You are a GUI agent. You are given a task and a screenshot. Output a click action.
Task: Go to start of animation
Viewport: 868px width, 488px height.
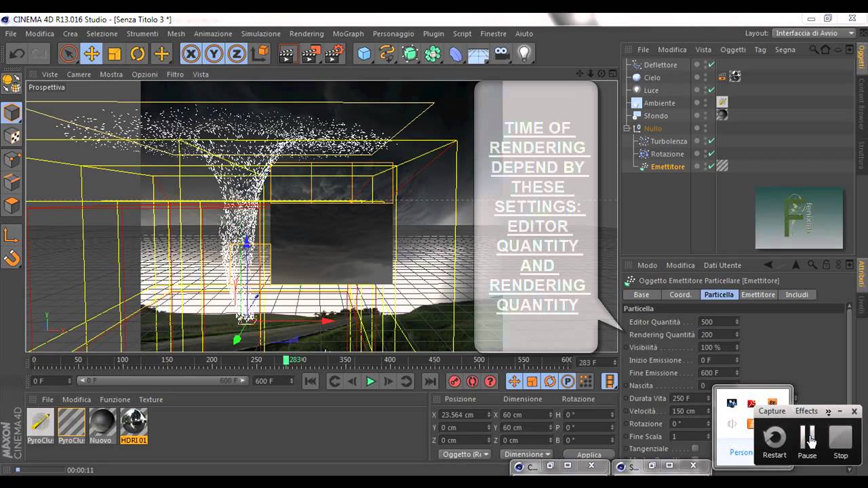311,382
